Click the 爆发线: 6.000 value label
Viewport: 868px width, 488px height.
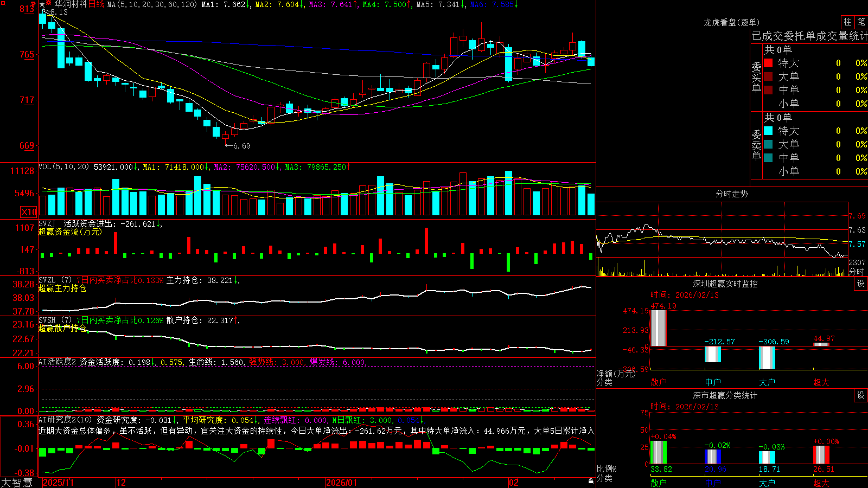[x=338, y=362]
